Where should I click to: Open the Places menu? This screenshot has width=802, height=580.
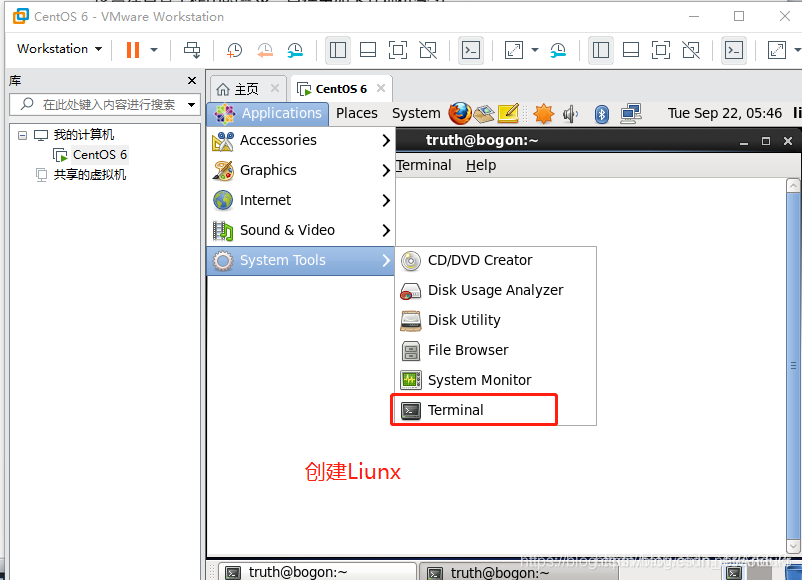(x=357, y=113)
